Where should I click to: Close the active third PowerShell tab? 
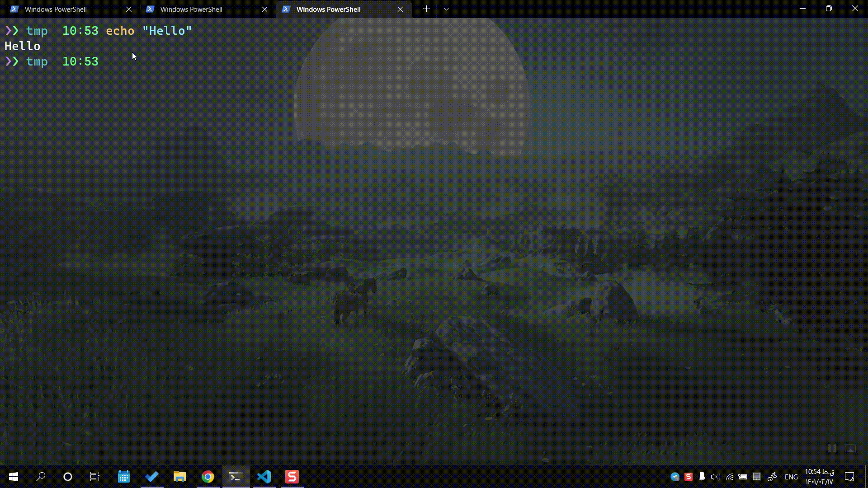coord(400,9)
